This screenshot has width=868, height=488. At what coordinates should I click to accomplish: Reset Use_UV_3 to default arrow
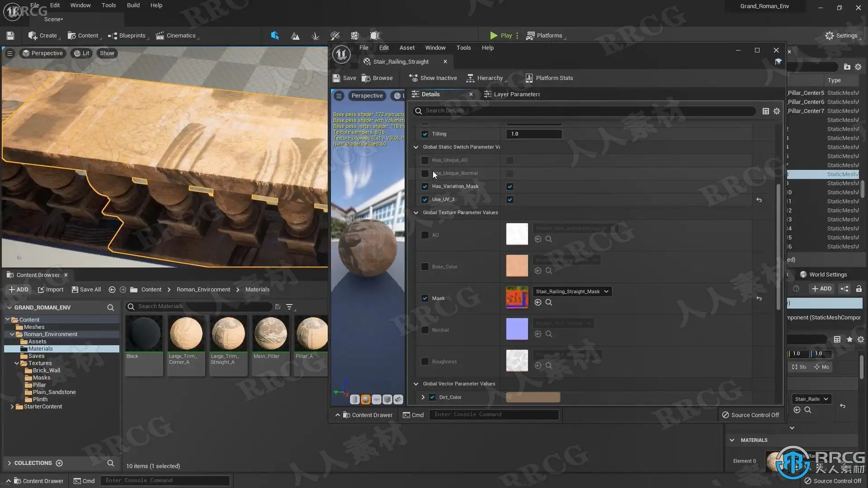[x=759, y=200]
